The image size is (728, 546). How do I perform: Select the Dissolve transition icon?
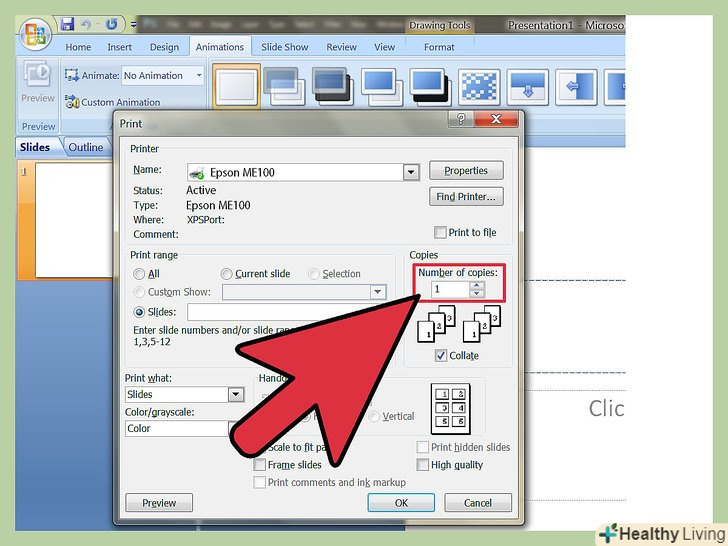[x=479, y=87]
